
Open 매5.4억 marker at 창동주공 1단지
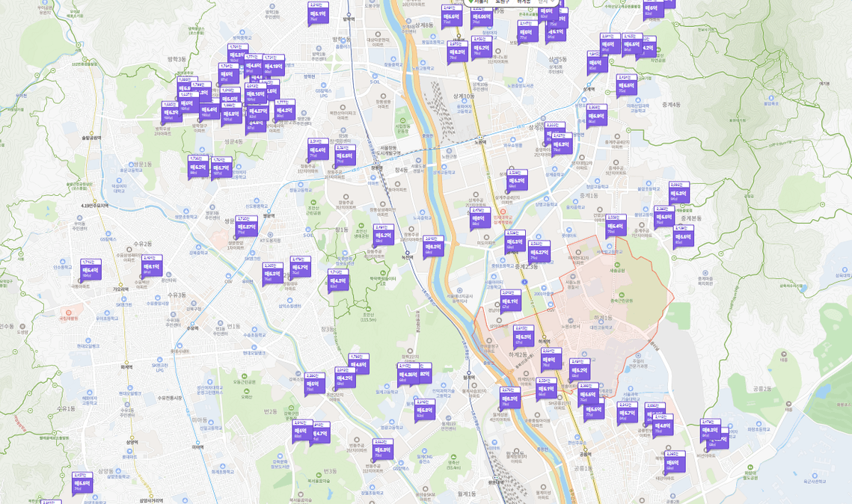[318, 150]
